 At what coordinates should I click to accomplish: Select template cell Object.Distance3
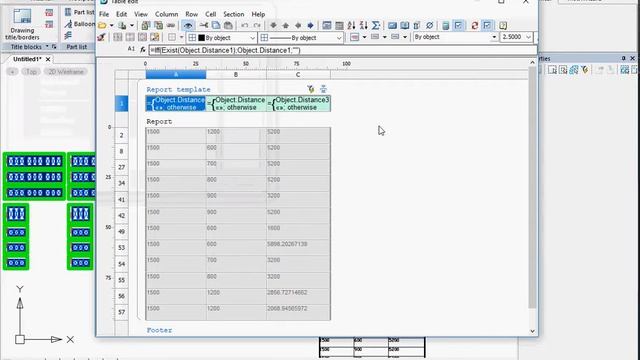[x=298, y=103]
